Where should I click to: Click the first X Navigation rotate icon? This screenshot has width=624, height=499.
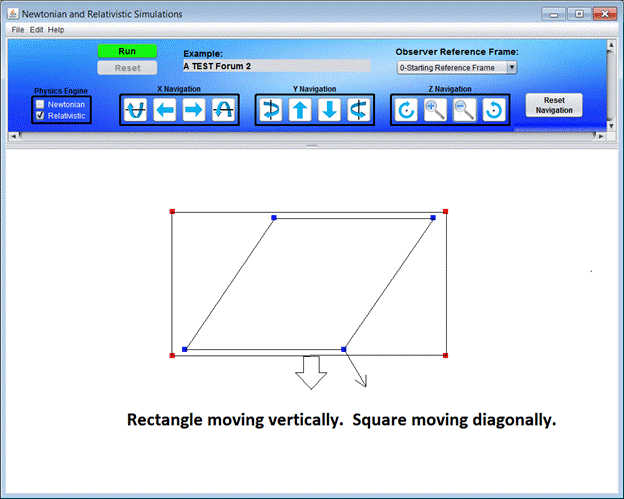coord(135,110)
